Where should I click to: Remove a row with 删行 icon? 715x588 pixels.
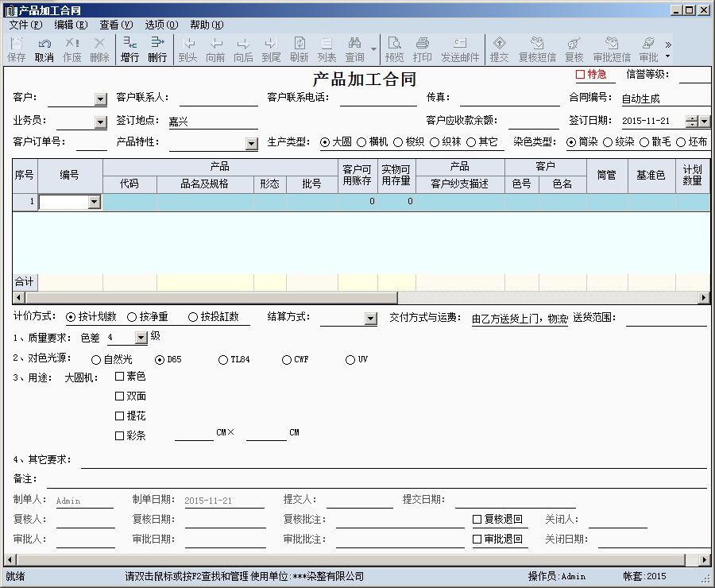[x=157, y=49]
